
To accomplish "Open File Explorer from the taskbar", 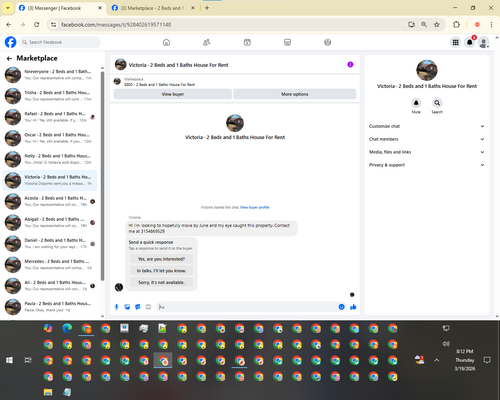I will [x=48, y=392].
